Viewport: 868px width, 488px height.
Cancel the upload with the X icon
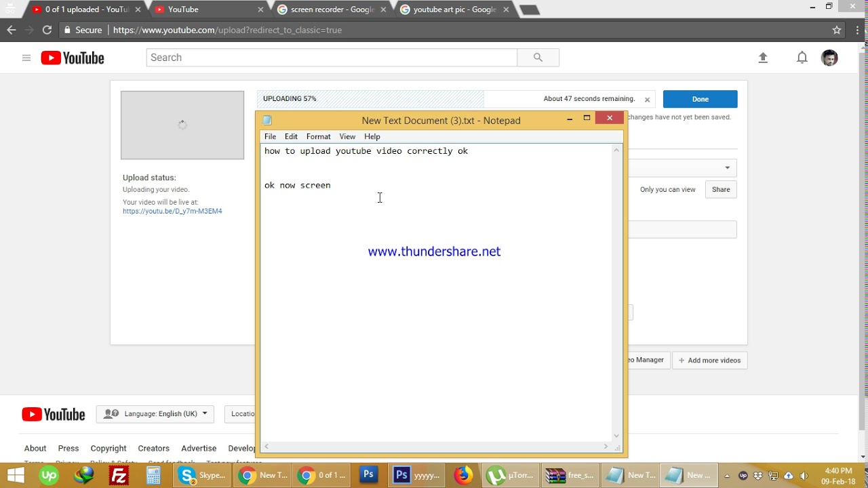tap(647, 100)
